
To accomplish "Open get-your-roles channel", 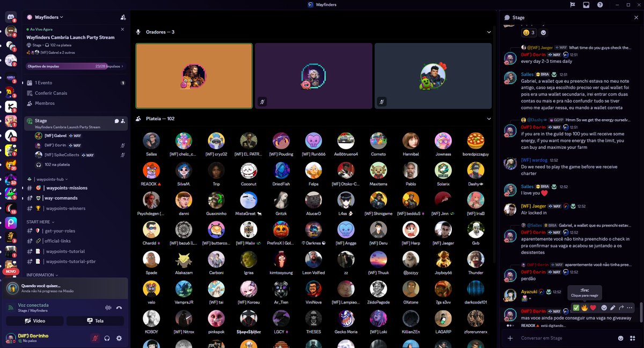I will point(76,231).
